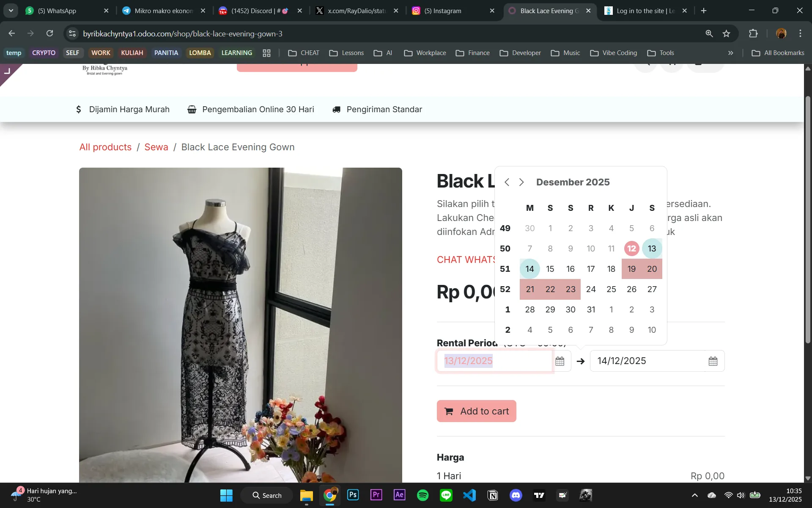Open the Finance bookmarks folder
Viewport: 812px width, 508px height.
472,53
